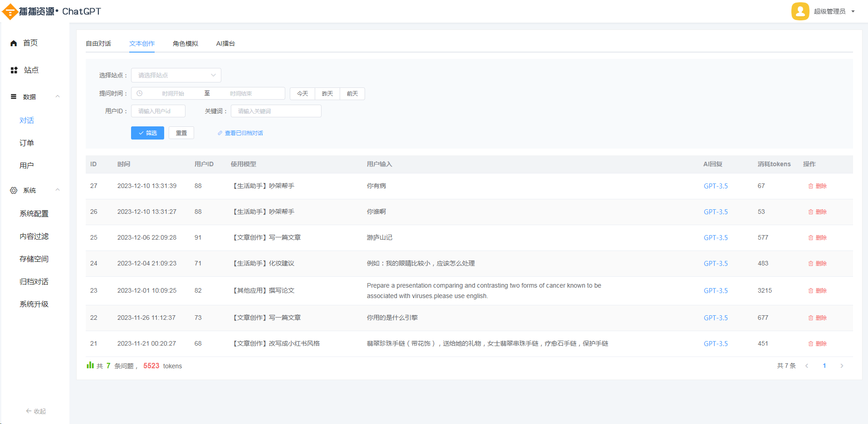Open 站点 in the sidebar
The height and width of the screenshot is (424, 868).
coord(31,70)
